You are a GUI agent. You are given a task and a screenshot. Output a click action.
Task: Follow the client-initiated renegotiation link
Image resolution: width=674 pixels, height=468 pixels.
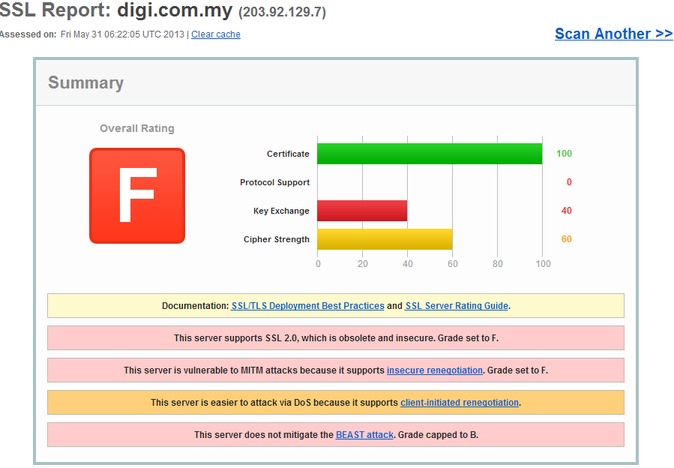click(460, 402)
